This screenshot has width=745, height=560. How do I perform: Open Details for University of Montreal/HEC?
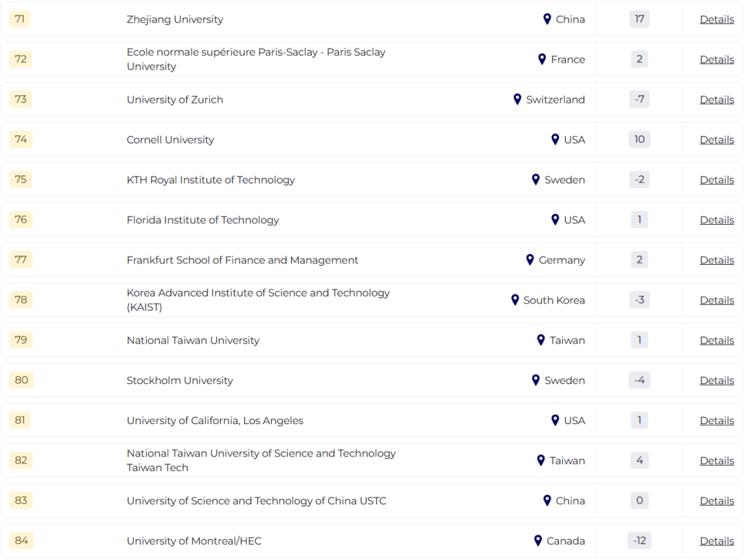tap(717, 541)
